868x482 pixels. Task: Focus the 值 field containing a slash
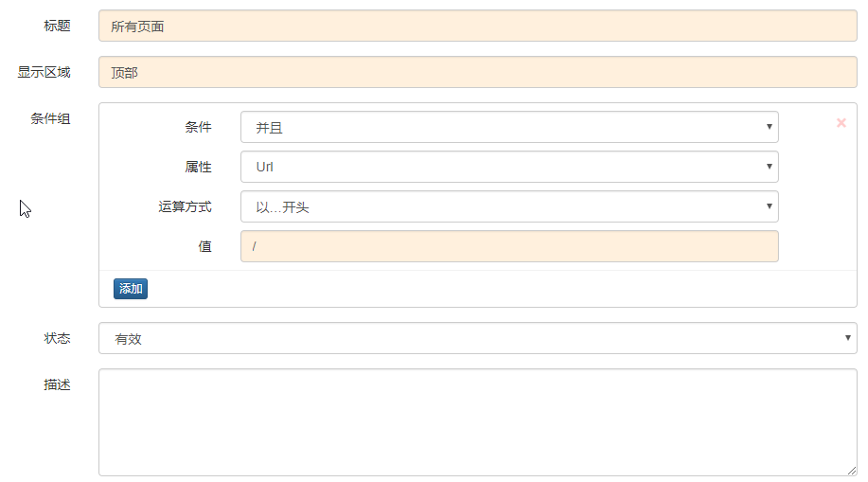tap(509, 246)
